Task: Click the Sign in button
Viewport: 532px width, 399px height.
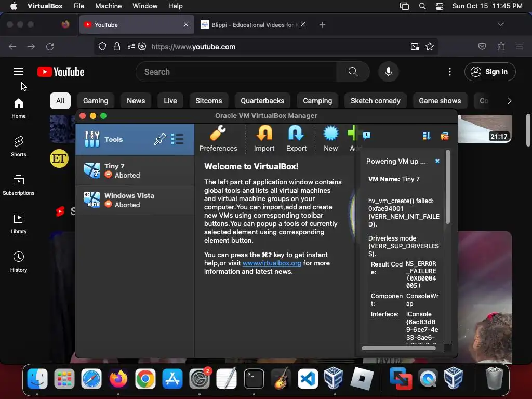Action: pos(490,72)
